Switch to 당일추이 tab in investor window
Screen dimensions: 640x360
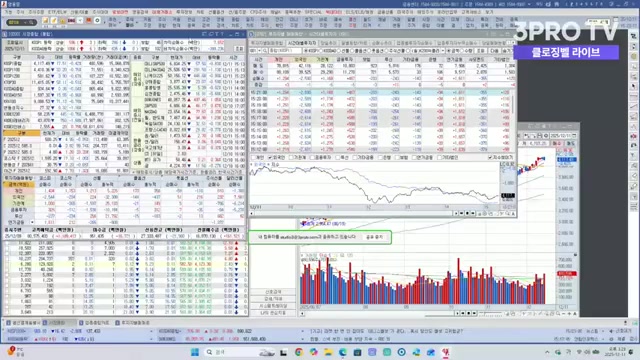329,43
